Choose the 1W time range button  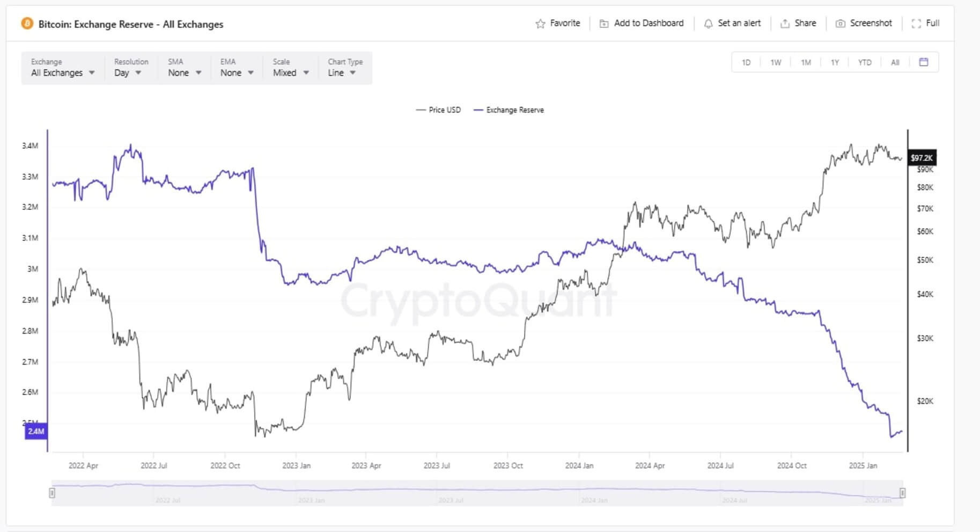(776, 63)
